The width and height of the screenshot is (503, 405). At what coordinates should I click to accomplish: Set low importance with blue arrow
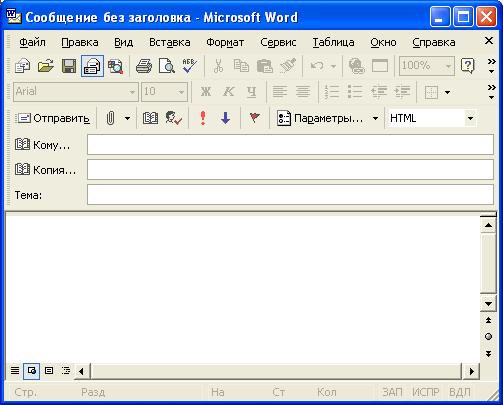tap(226, 118)
